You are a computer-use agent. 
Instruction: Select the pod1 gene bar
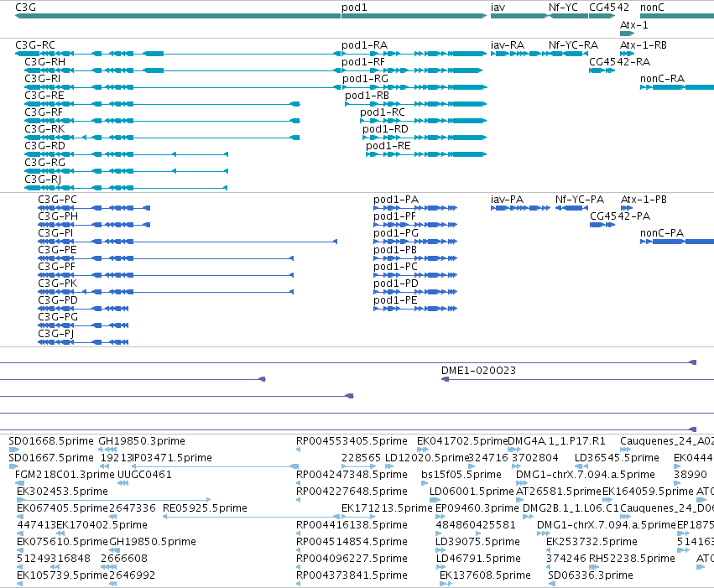(x=414, y=16)
